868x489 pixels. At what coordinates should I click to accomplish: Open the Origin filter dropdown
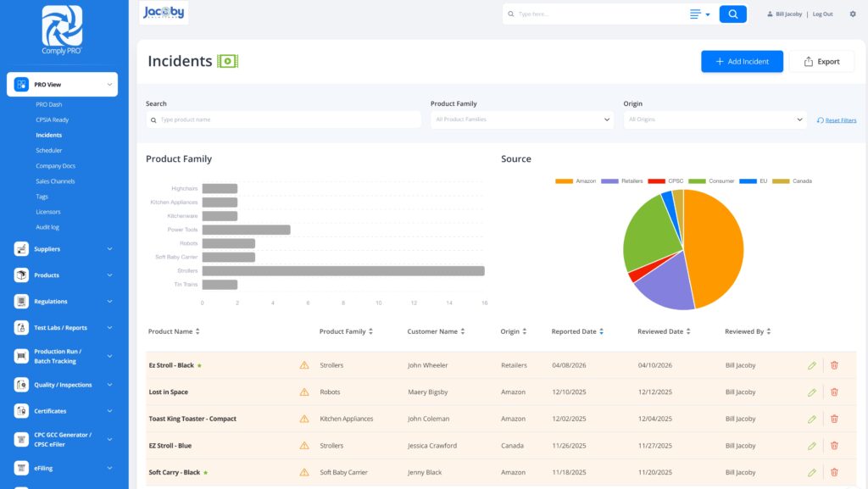(715, 119)
